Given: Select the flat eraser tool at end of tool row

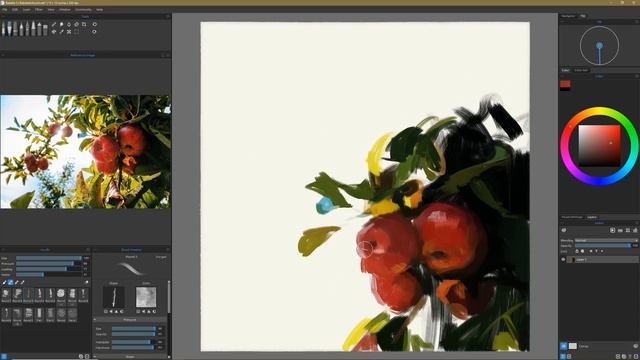Looking at the screenshot, I should coord(45,29).
